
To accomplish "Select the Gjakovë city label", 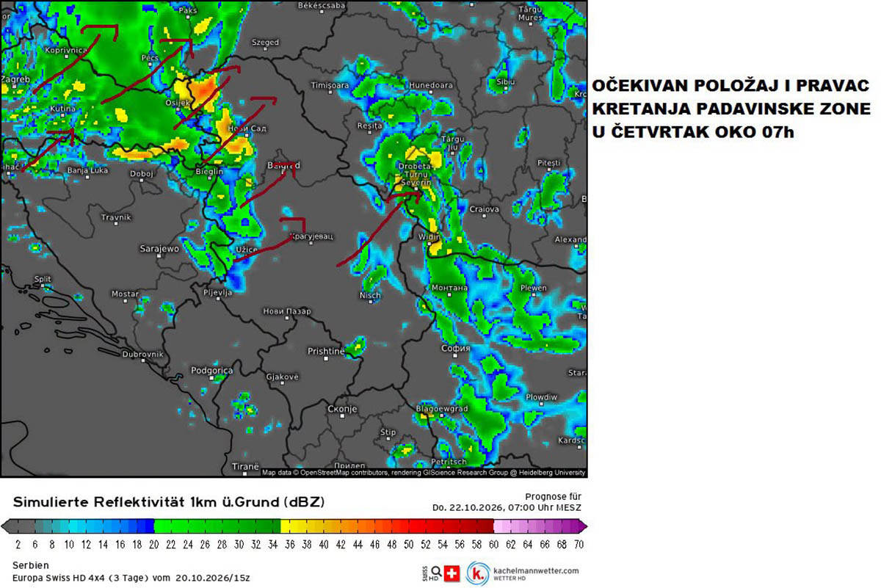I will [283, 377].
